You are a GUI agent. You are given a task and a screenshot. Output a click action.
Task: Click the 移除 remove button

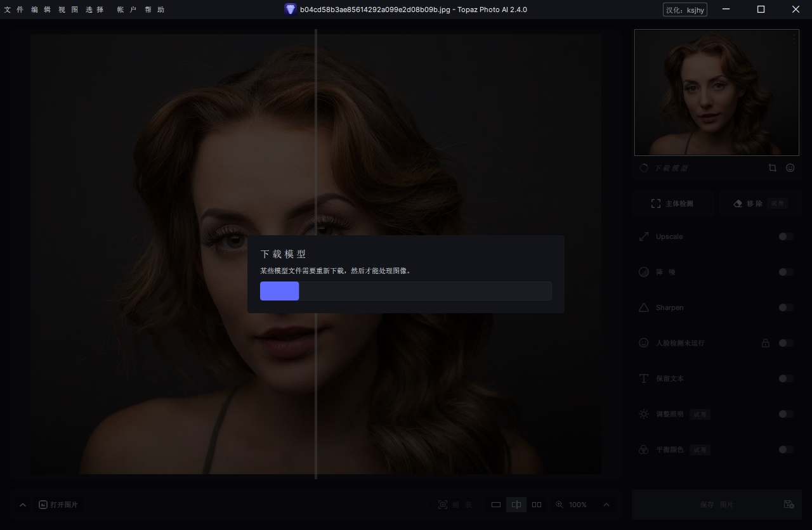tap(760, 204)
